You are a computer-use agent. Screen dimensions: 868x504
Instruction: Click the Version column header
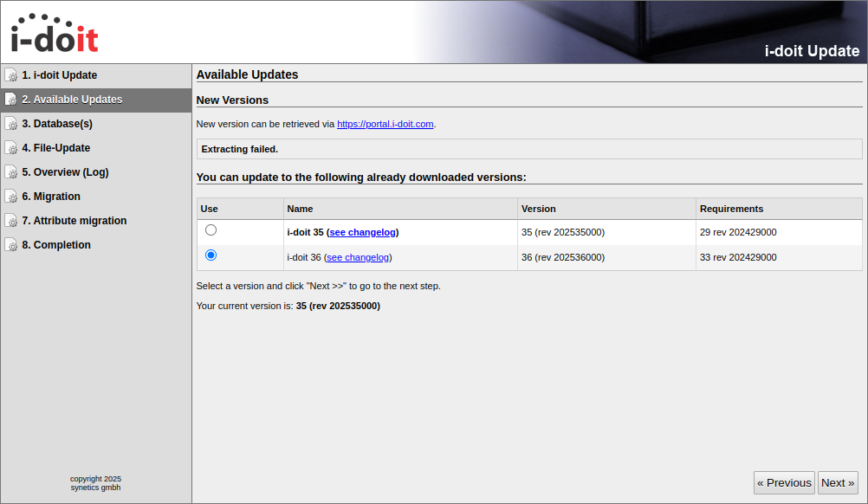[539, 209]
